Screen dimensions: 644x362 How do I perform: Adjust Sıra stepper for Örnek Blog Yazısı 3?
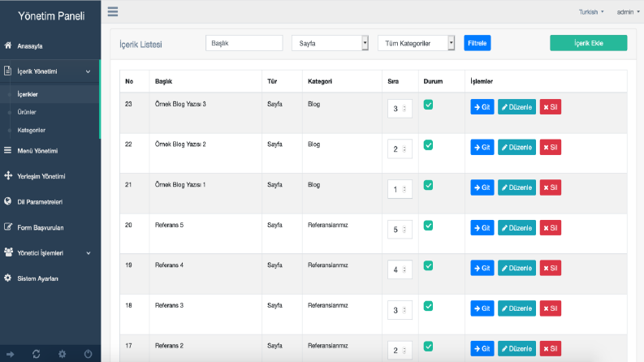(404, 109)
